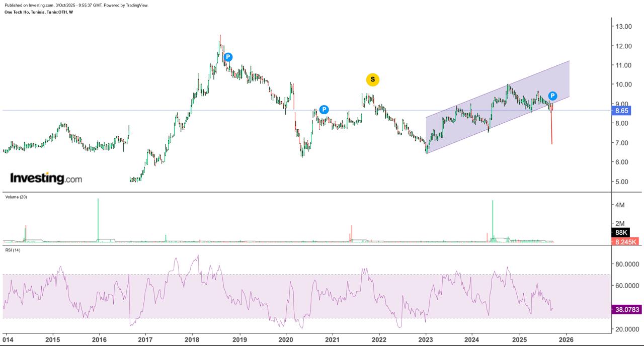
Task: Click the 2026 label on time axis
Action: pos(567,338)
